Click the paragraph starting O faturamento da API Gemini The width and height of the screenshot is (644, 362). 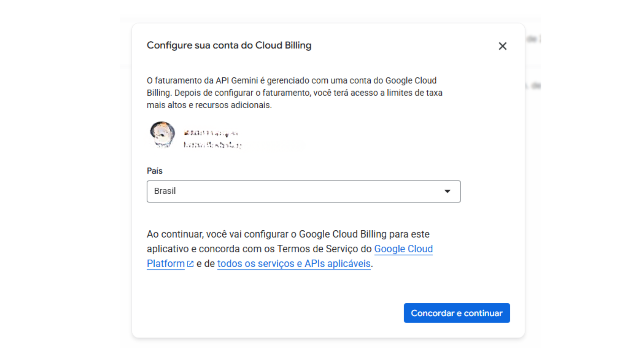(x=294, y=93)
